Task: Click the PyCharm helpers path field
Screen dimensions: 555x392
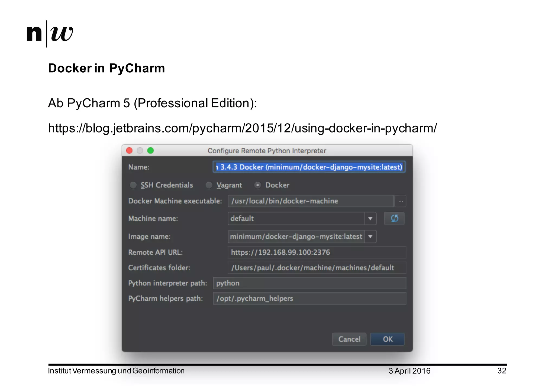Action: (x=309, y=299)
